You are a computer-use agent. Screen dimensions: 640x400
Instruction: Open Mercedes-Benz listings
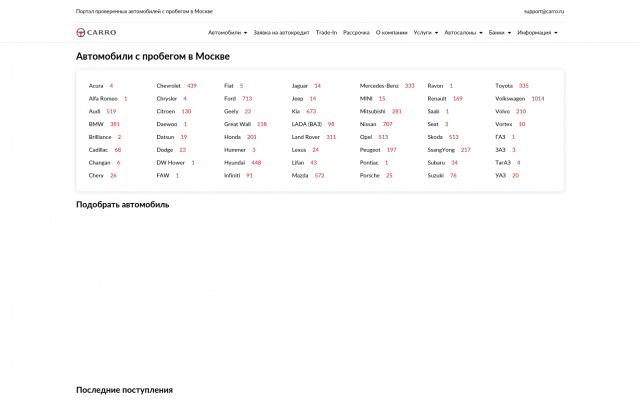point(379,86)
